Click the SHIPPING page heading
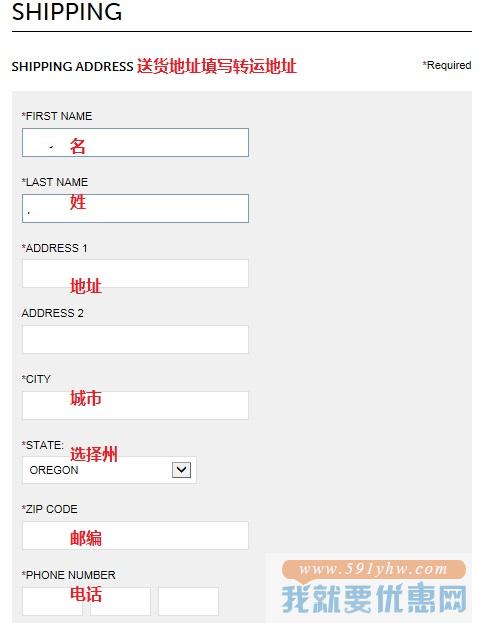This screenshot has width=481, height=623. point(67,12)
